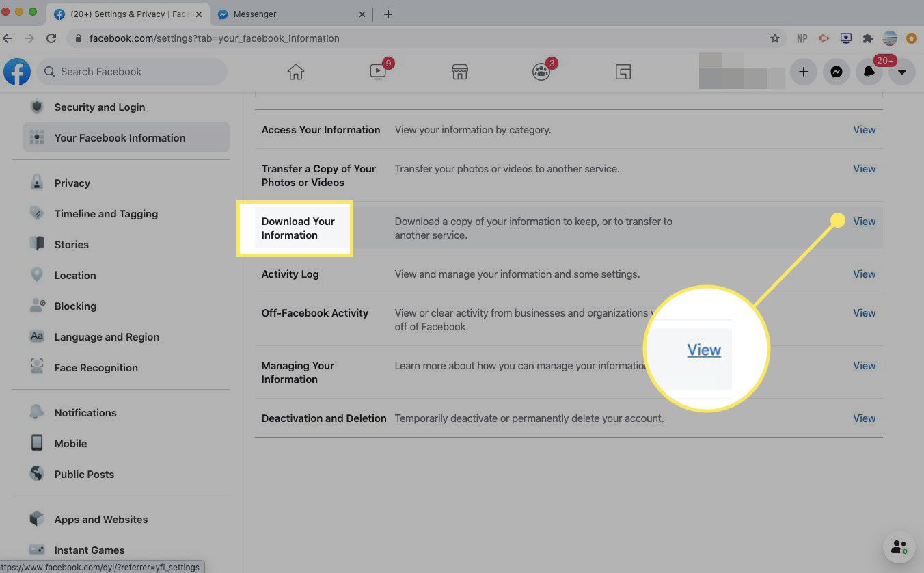
Task: Click the Security and Login shield icon
Action: [x=37, y=107]
